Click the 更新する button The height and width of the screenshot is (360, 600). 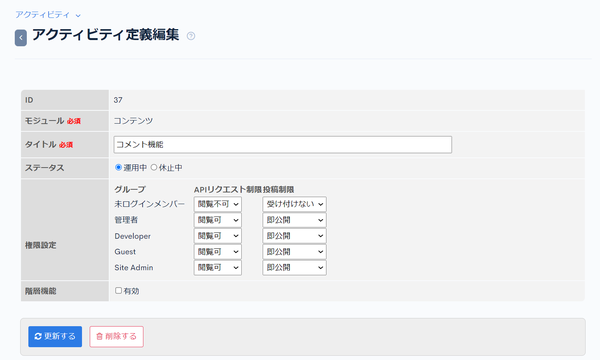click(55, 337)
